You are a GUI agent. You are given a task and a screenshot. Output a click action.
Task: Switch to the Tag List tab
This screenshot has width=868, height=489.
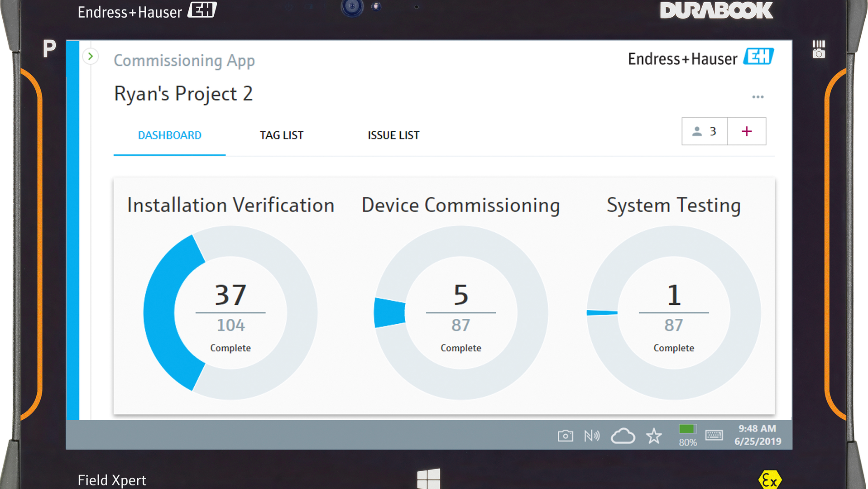click(x=281, y=135)
